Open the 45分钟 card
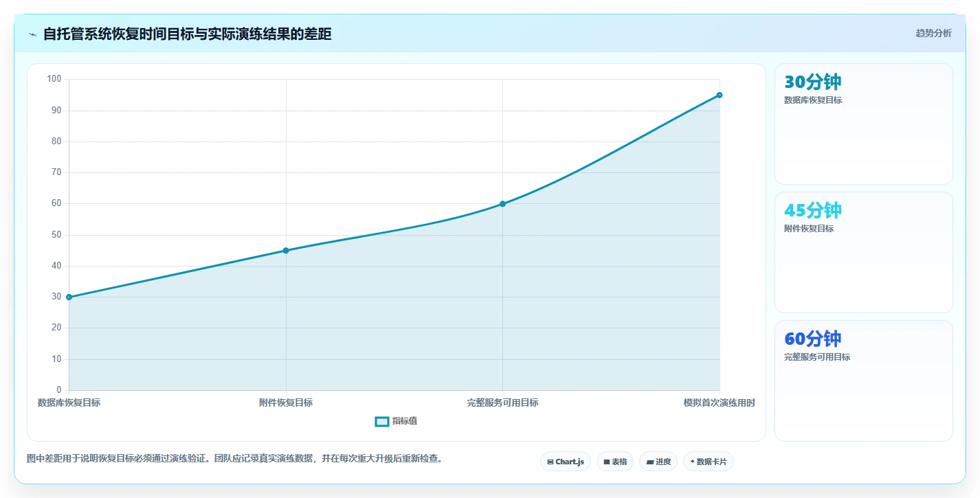This screenshot has height=498, width=980. tap(864, 252)
